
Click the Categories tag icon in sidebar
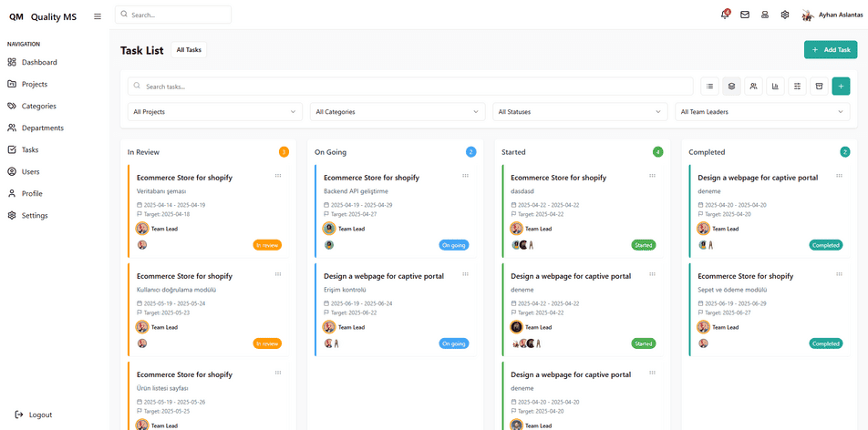pos(12,106)
